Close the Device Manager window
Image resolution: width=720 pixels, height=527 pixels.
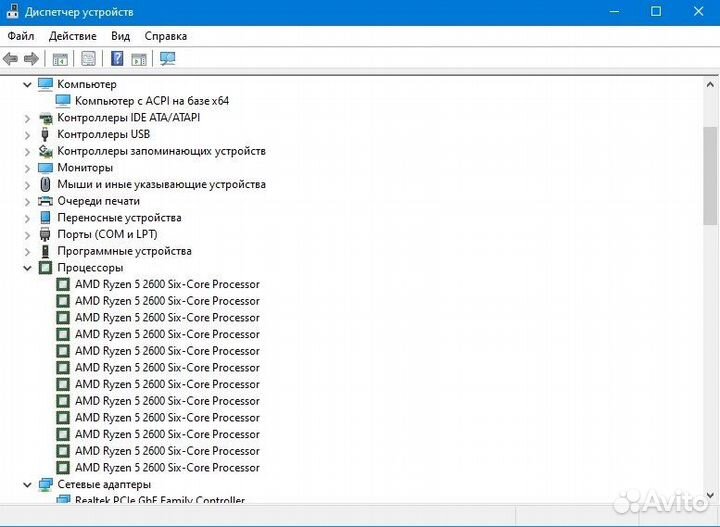pos(698,11)
